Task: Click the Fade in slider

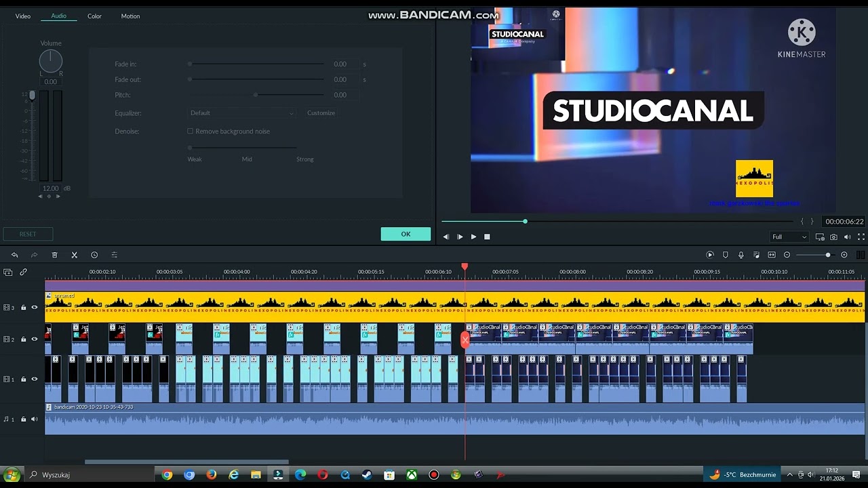Action: [x=256, y=64]
